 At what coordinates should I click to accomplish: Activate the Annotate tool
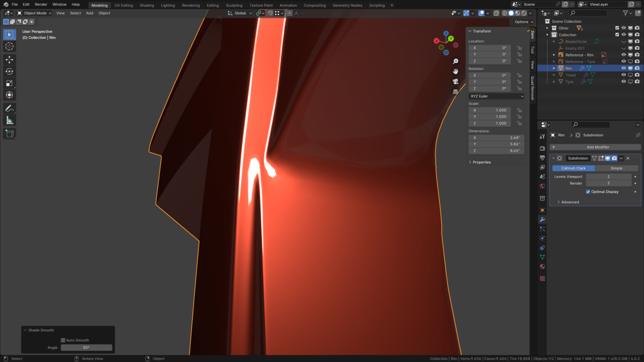coord(9,108)
